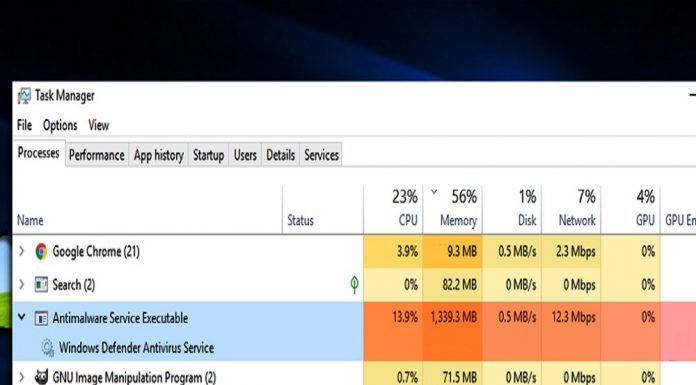The image size is (696, 385).
Task: Select the Antimalware Service Executable row name
Action: [x=120, y=318]
